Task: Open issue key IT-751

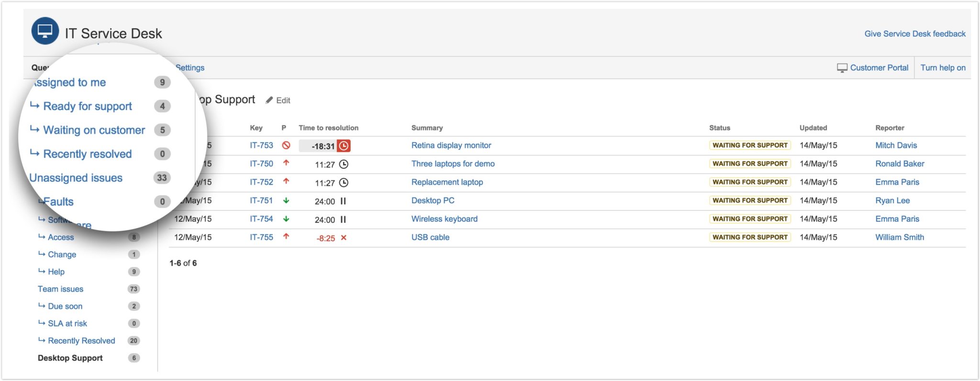Action: (261, 200)
